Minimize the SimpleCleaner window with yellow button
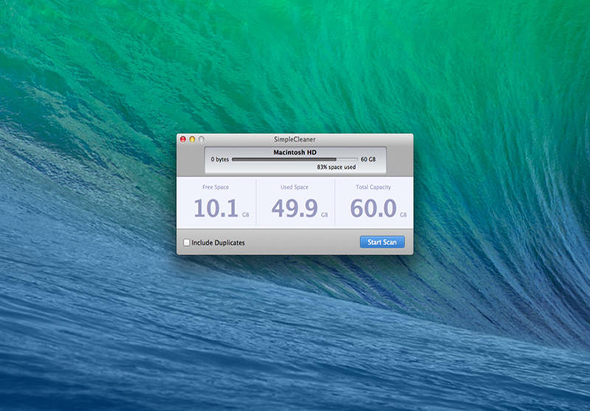The image size is (590, 411). (x=192, y=140)
